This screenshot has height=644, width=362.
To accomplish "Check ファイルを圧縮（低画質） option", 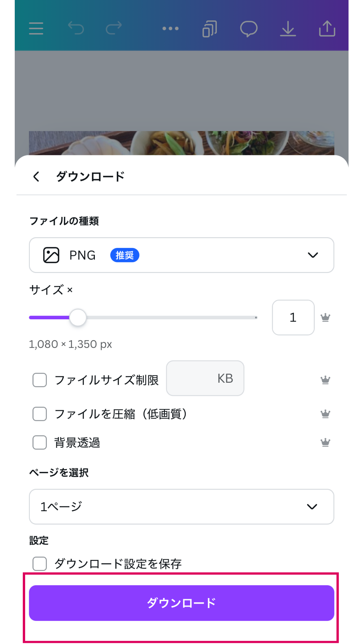I will (x=40, y=414).
